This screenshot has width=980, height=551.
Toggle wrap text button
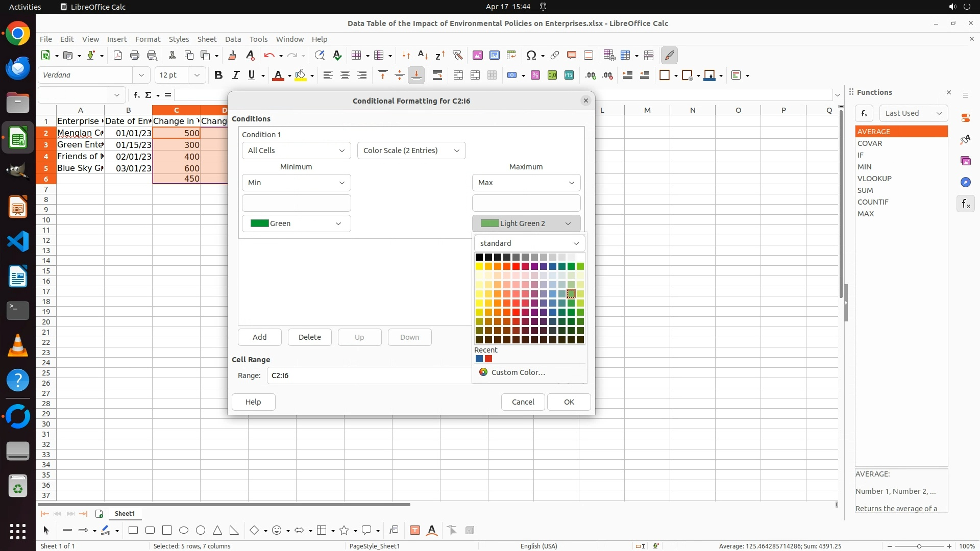(437, 76)
